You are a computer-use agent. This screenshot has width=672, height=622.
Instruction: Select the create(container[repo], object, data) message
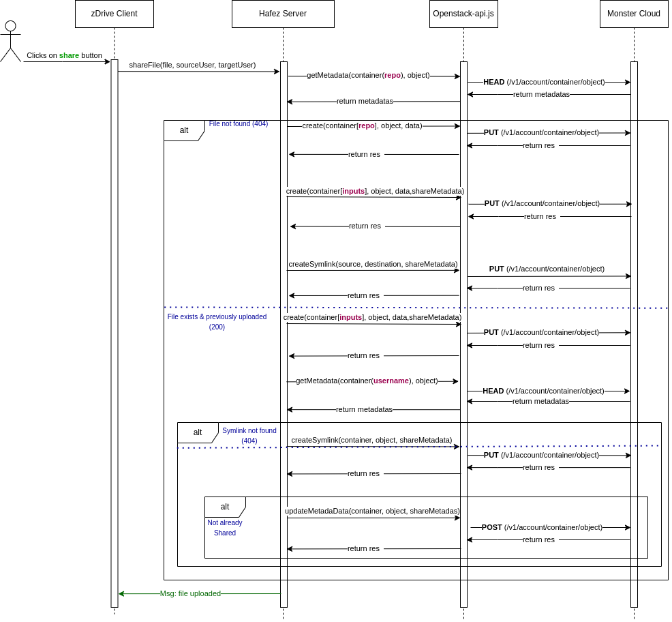[x=362, y=125]
